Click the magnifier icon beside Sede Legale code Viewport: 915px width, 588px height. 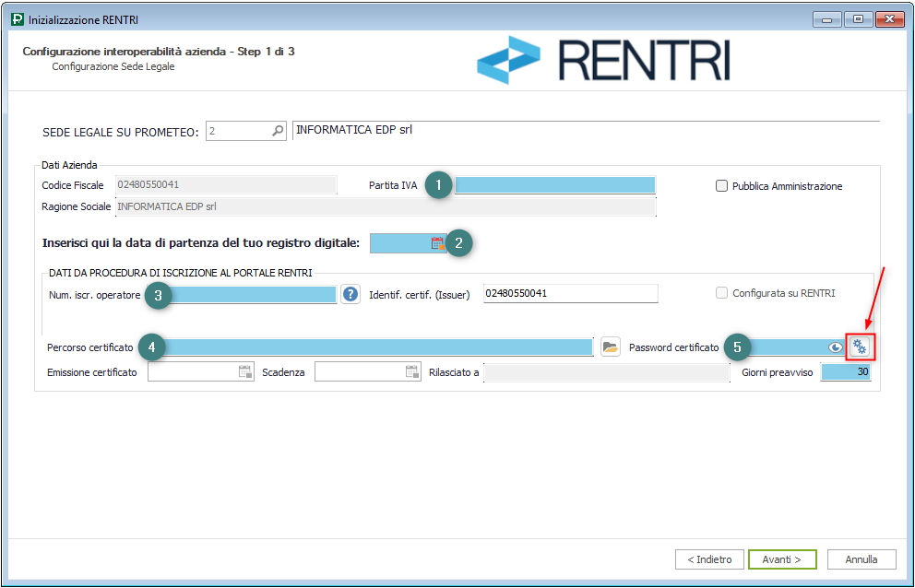pyautogui.click(x=278, y=132)
